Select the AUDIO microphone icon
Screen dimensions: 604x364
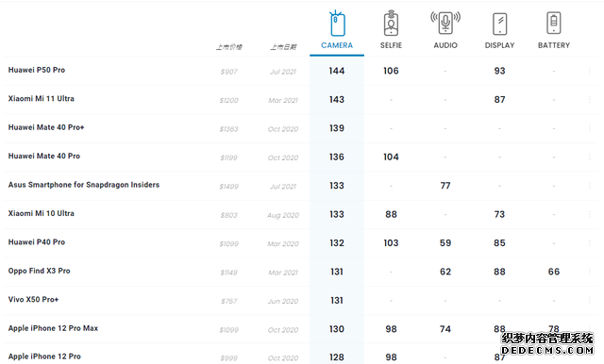pos(445,23)
